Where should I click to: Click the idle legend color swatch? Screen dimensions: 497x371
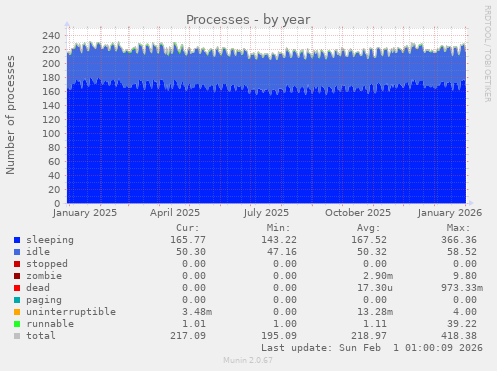[x=17, y=252]
